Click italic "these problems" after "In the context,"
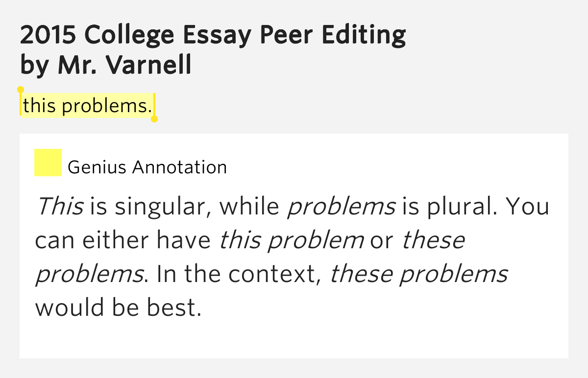 (x=419, y=274)
